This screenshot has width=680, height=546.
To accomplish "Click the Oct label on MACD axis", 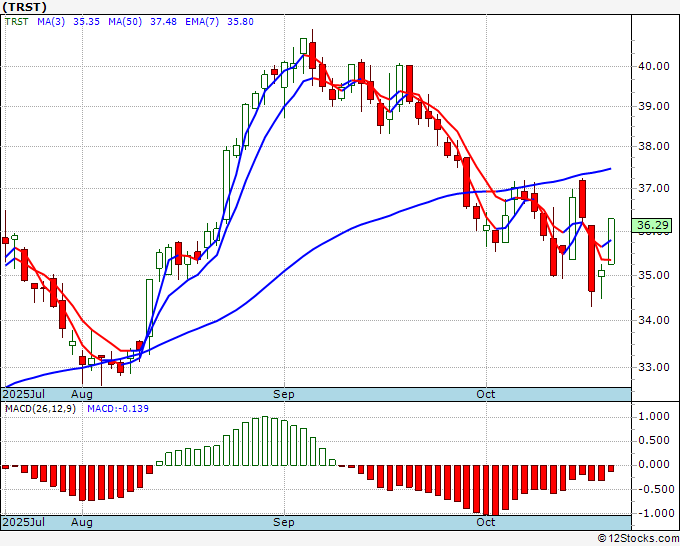I will tap(486, 522).
